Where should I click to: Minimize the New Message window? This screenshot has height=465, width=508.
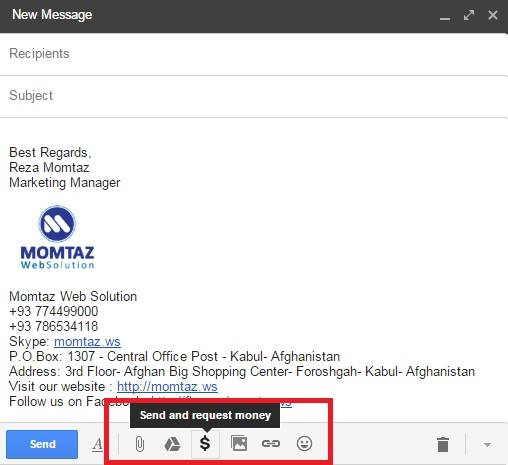[445, 18]
